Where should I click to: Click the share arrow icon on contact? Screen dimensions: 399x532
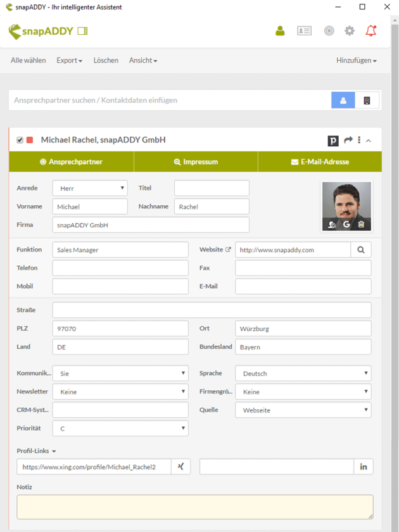348,140
